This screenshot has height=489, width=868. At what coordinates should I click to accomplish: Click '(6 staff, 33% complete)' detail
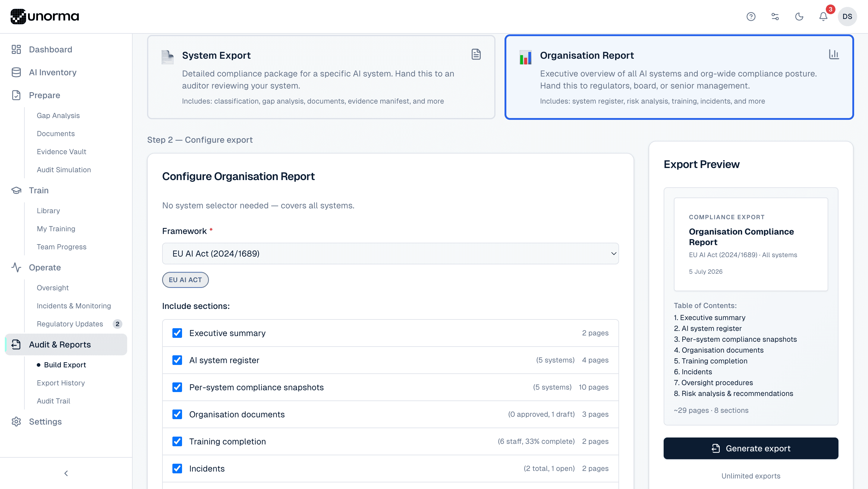(536, 441)
